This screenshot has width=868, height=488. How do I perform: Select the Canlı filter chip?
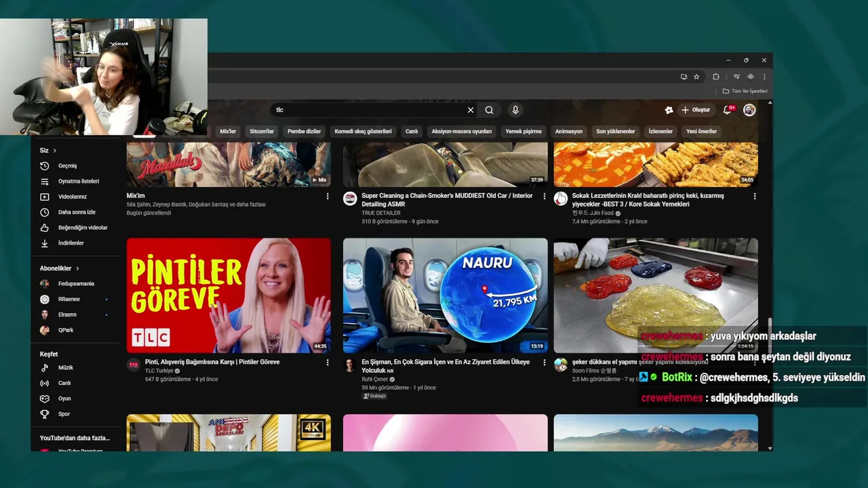tap(412, 131)
